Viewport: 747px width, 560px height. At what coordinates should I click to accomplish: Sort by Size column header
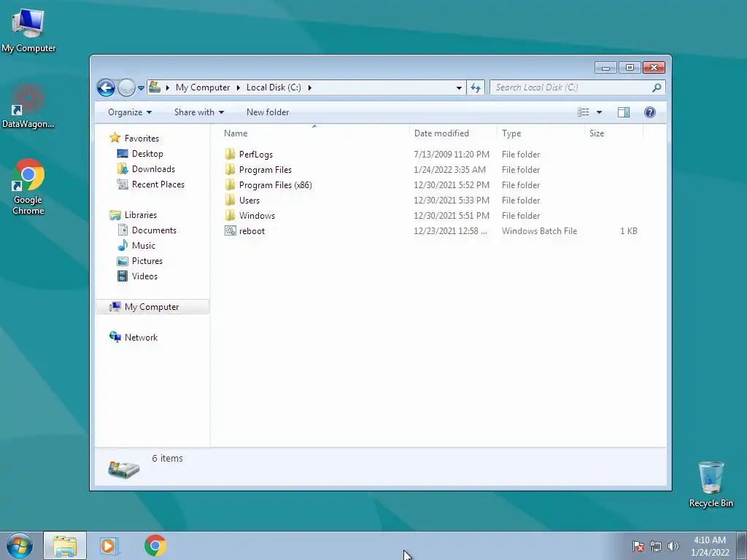click(x=614, y=133)
